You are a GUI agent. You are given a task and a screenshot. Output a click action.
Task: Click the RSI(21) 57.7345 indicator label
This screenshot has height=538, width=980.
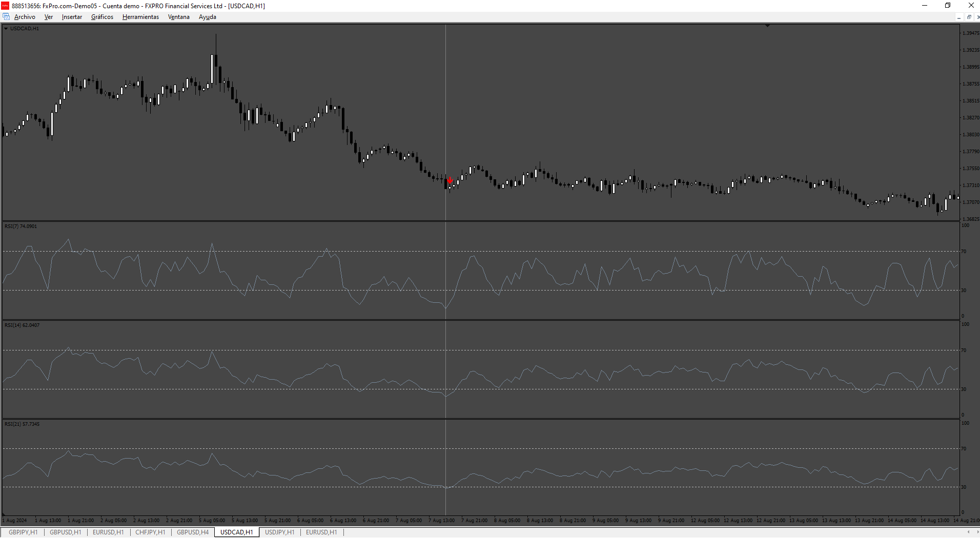22,424
